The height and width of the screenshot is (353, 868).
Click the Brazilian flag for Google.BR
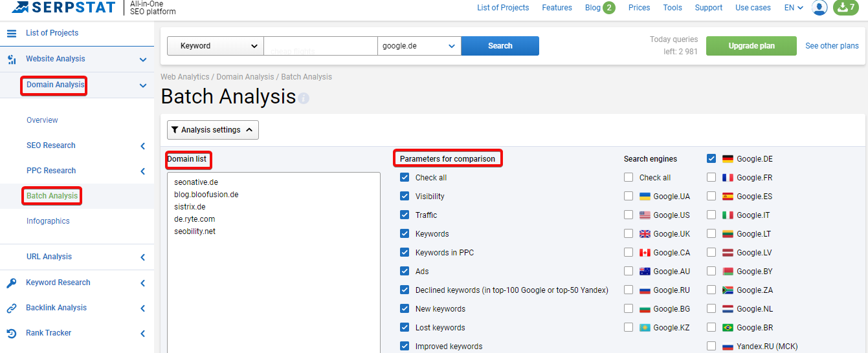pyautogui.click(x=728, y=328)
